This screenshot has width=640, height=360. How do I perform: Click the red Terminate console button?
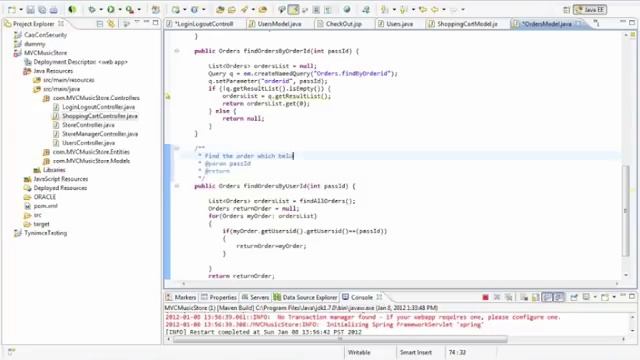click(485, 297)
